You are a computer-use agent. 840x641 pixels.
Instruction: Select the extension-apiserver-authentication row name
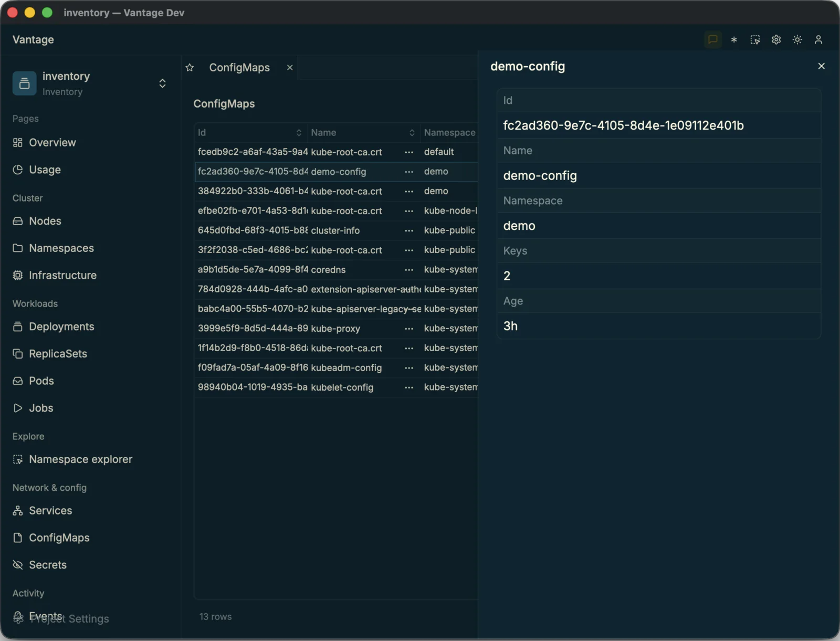(366, 289)
